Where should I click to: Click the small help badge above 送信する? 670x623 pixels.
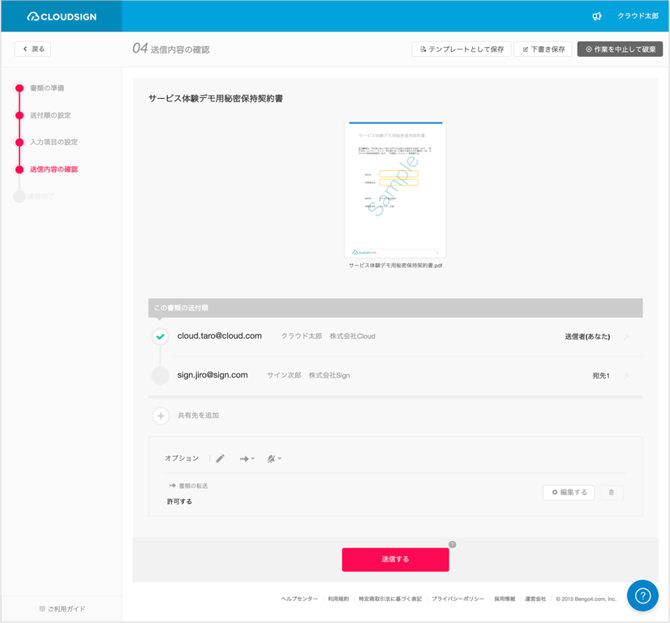tap(452, 544)
